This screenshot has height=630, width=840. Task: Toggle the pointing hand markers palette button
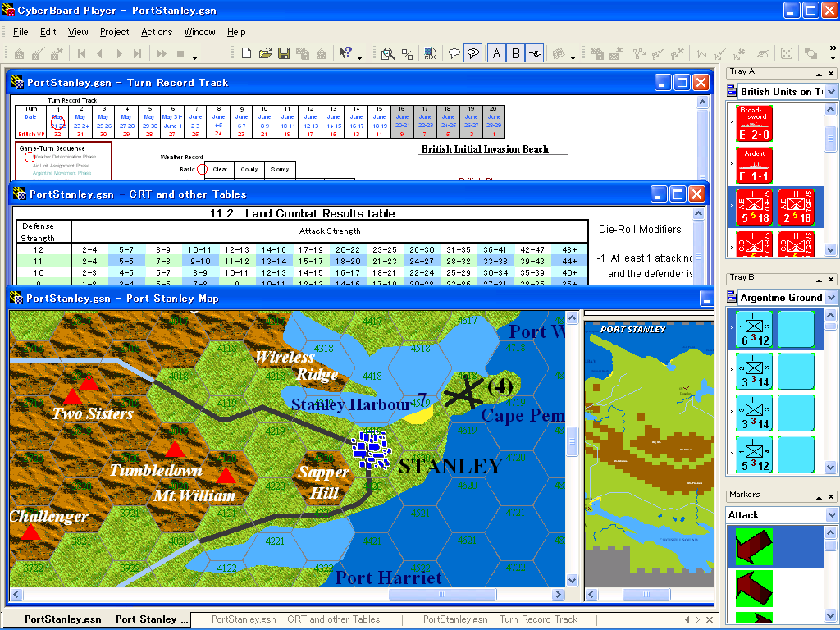[x=534, y=53]
